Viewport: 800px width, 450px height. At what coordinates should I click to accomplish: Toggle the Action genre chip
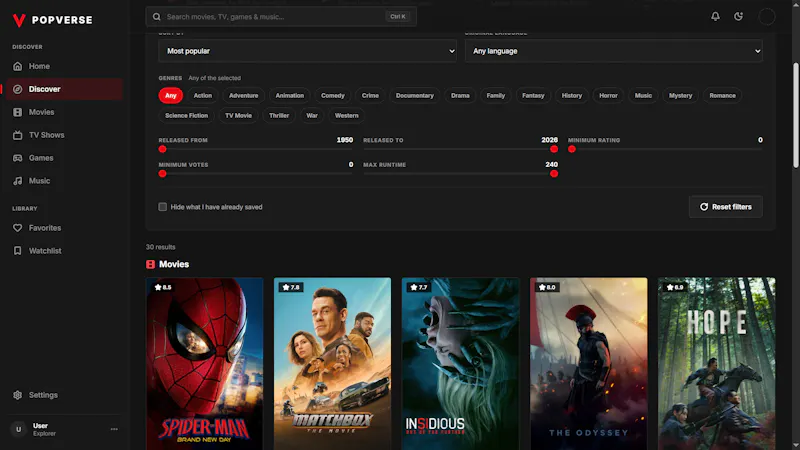coord(203,95)
